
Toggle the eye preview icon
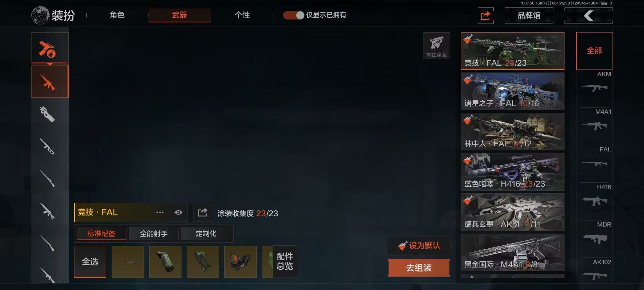[x=178, y=212]
